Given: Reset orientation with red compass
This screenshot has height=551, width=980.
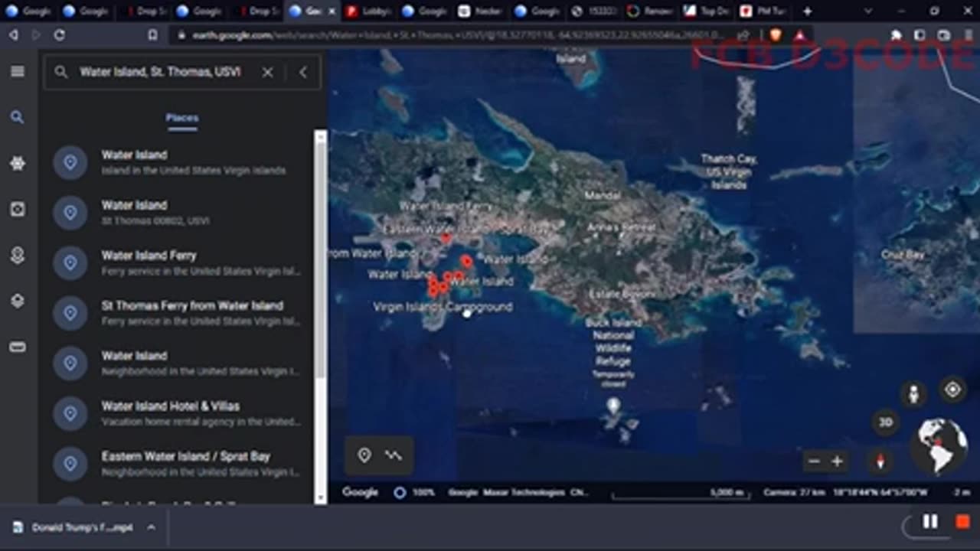Looking at the screenshot, I should [x=880, y=461].
